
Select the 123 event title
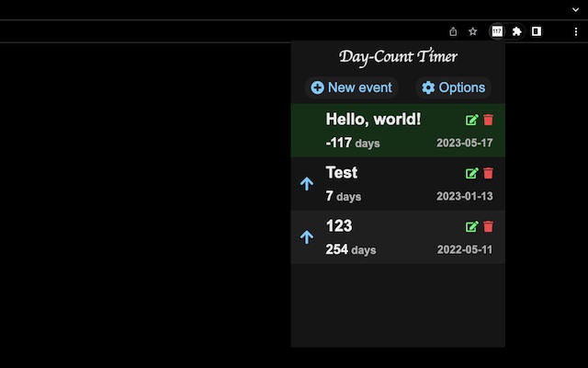pyautogui.click(x=339, y=225)
